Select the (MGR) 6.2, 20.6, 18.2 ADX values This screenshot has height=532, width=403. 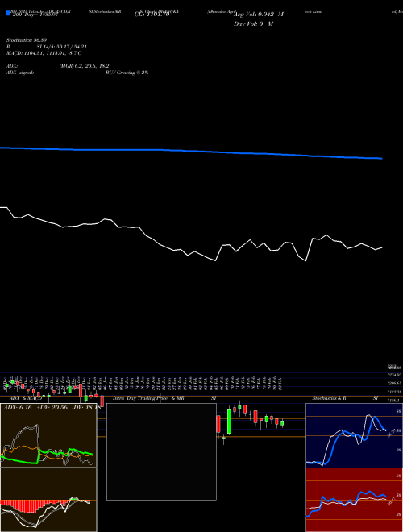84,66
